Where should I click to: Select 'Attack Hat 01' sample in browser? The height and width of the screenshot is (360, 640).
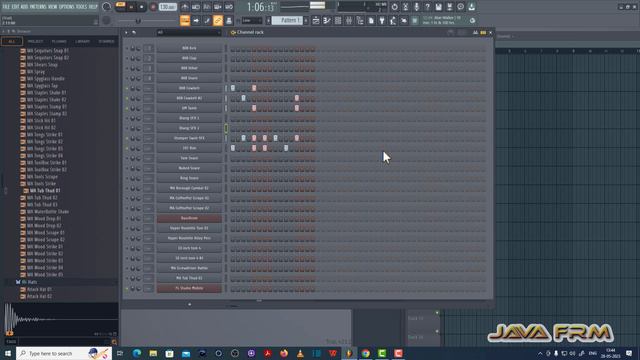click(x=39, y=289)
